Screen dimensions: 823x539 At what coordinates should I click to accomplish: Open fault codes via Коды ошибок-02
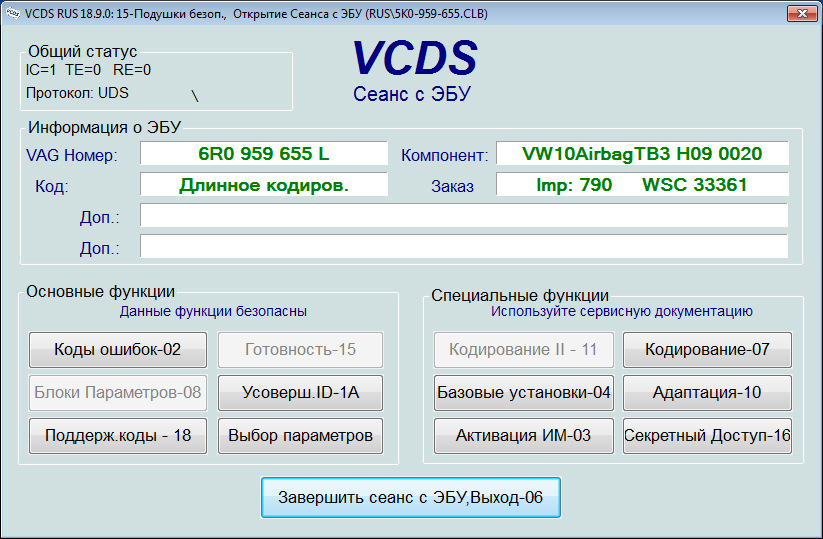click(118, 350)
